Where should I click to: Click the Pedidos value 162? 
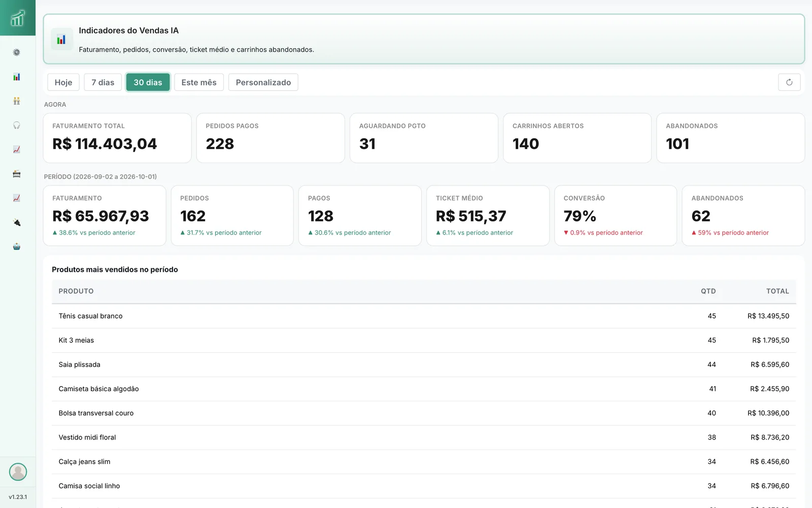coord(193,216)
